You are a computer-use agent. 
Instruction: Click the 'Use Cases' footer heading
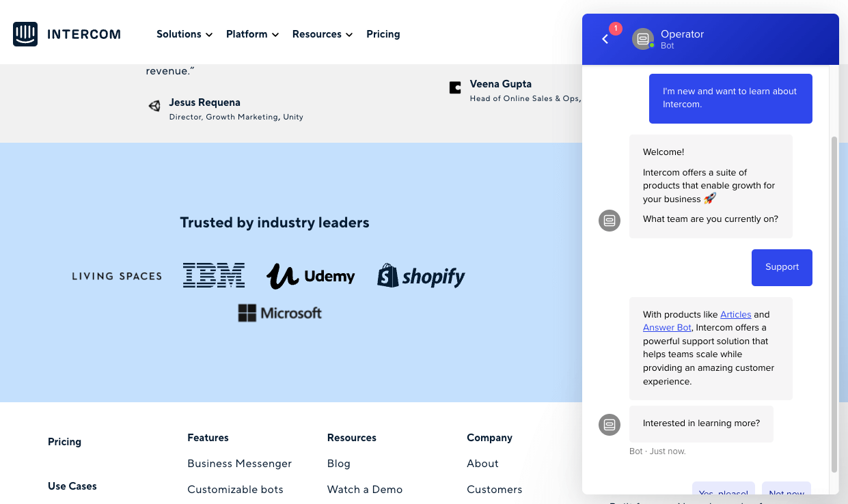tap(72, 486)
